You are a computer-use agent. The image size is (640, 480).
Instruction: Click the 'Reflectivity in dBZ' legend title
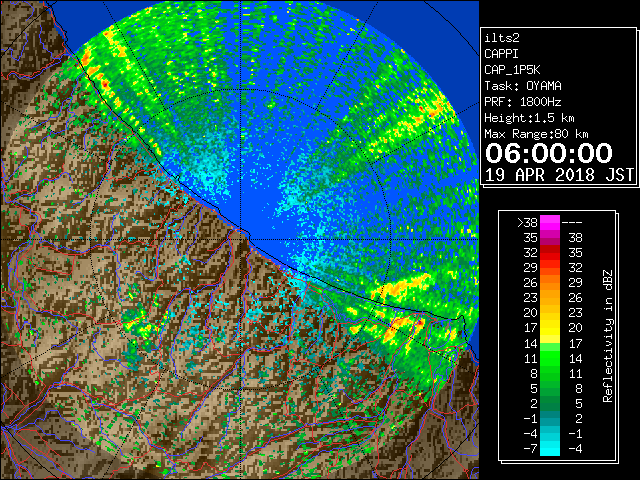pos(608,336)
